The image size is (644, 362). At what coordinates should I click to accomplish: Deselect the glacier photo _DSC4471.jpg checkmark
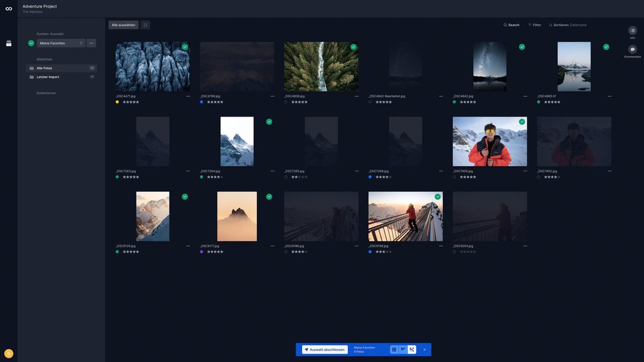185,47
